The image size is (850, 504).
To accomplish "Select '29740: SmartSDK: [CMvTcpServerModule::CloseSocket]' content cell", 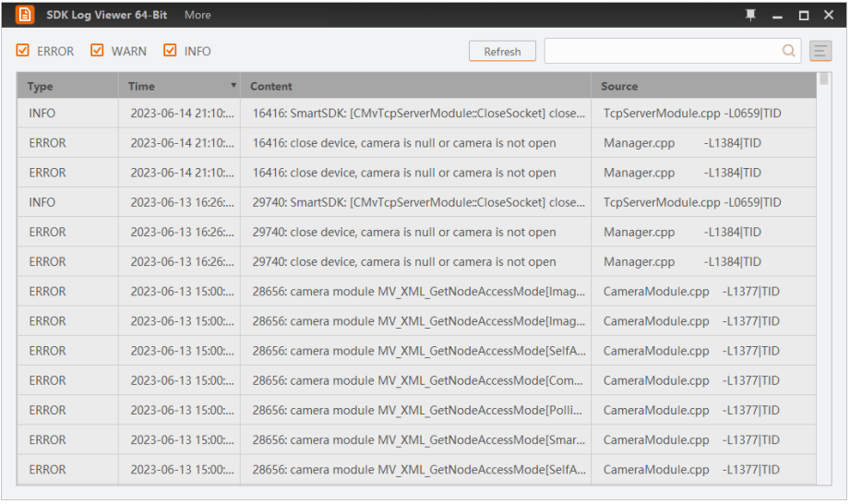I will coord(416,202).
